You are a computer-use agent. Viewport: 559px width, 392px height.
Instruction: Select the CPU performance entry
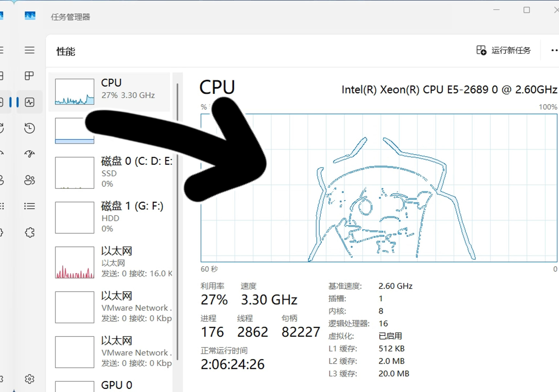click(x=109, y=92)
